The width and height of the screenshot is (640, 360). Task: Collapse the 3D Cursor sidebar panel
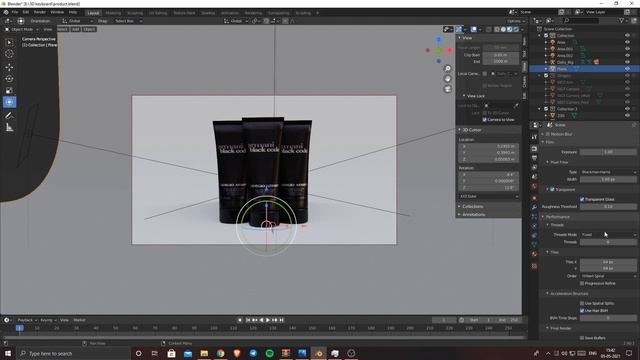(x=471, y=130)
